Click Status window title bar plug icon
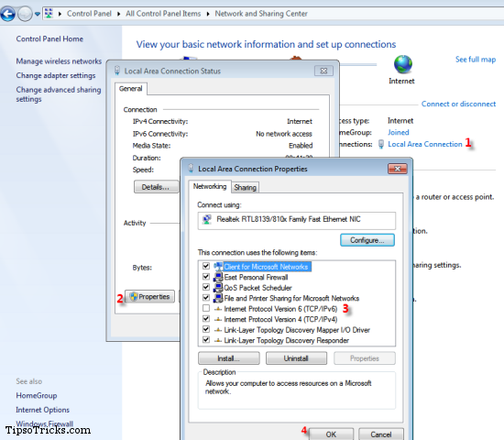This screenshot has width=504, height=440. coord(117,71)
